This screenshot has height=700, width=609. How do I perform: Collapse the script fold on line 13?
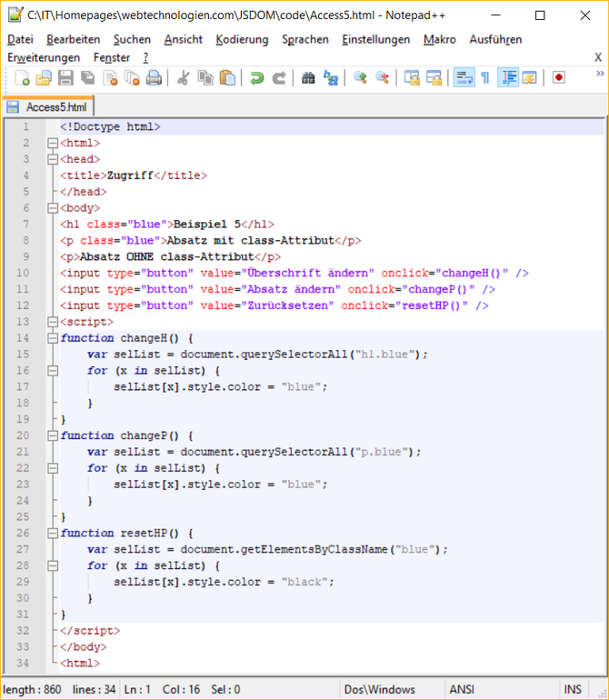53,322
